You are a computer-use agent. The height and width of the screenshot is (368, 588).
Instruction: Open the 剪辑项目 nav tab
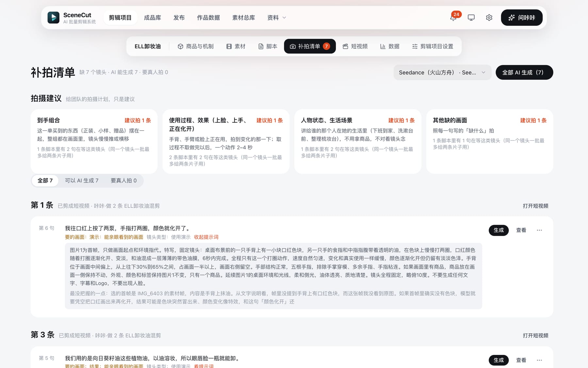[x=120, y=18]
